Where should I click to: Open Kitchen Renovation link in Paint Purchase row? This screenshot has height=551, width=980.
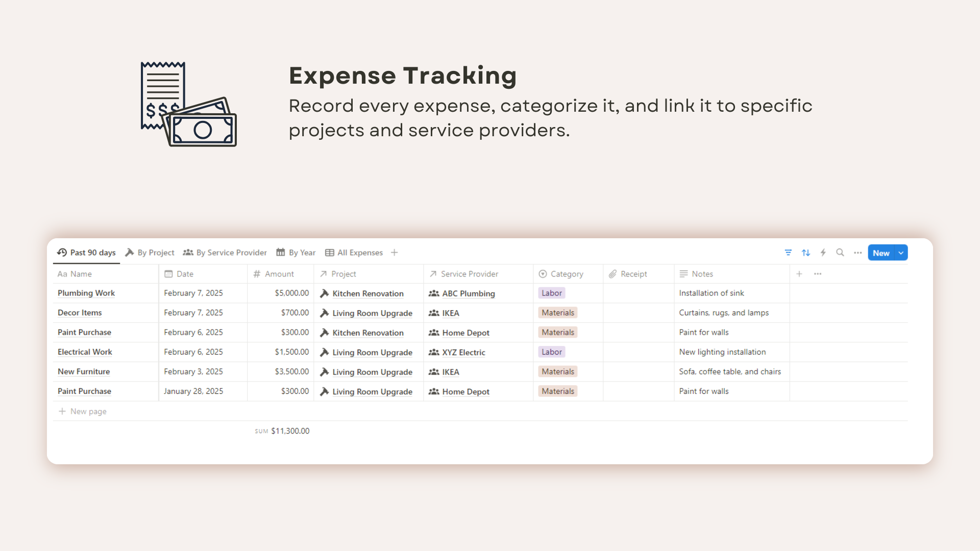pos(368,333)
